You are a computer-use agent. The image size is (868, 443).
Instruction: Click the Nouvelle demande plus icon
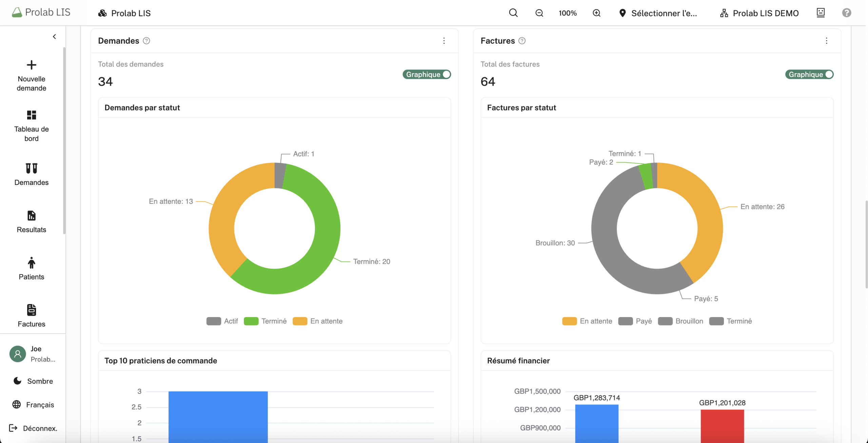tap(32, 65)
